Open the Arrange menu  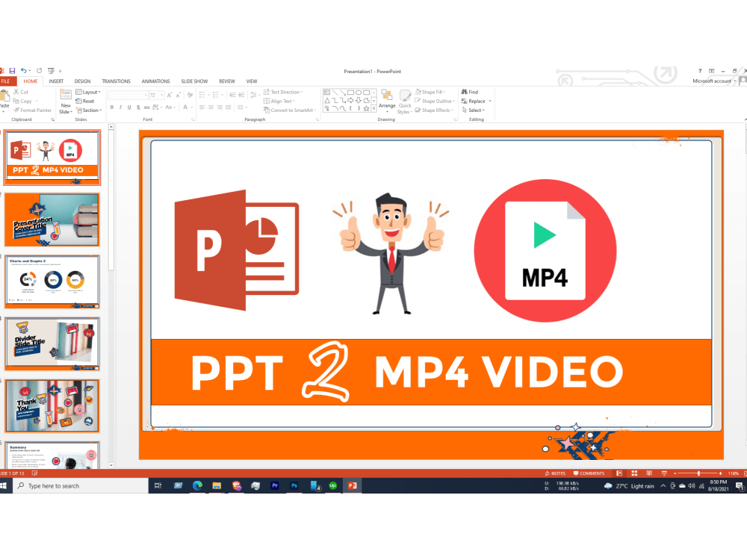(387, 101)
